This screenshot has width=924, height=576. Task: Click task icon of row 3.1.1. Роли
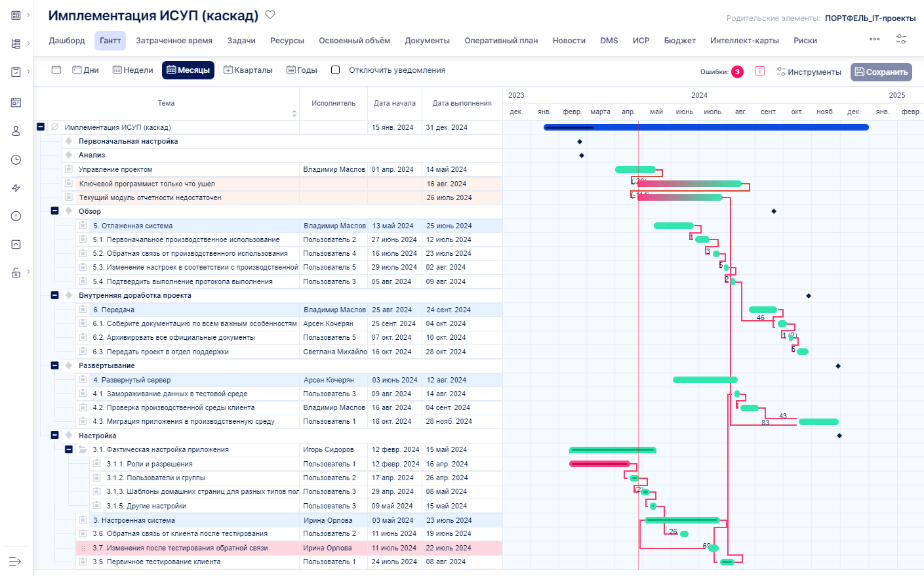click(x=97, y=464)
